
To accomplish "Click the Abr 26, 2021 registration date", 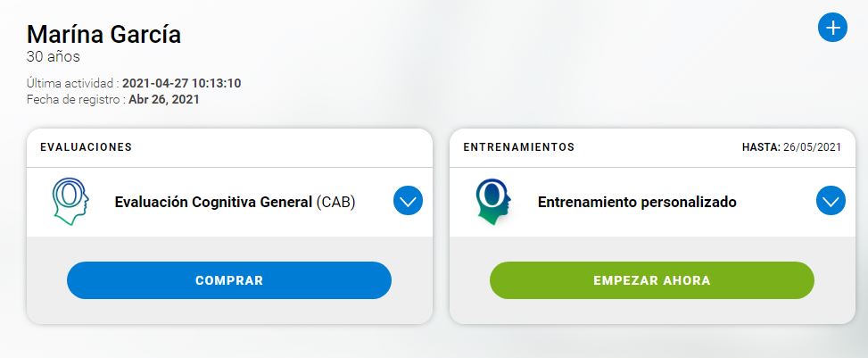I will 164,100.
